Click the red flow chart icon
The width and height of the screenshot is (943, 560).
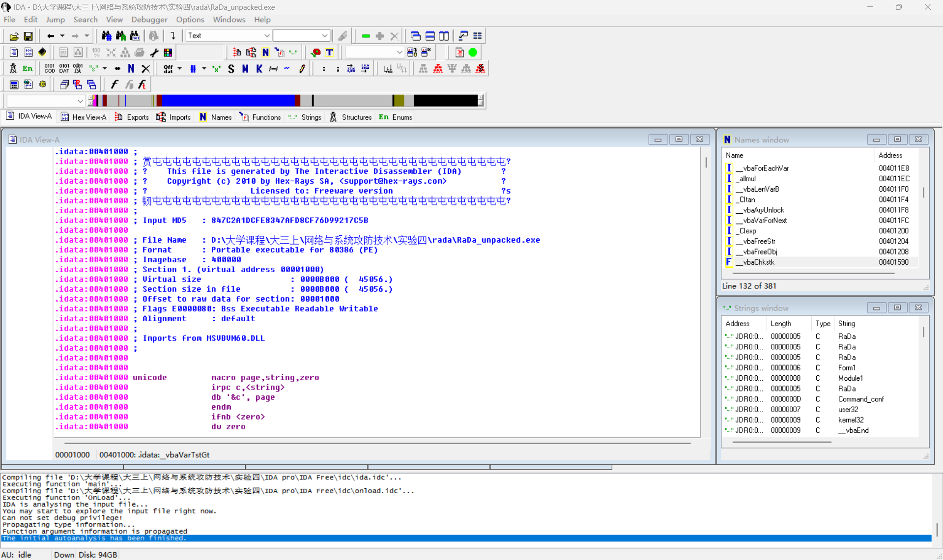(x=437, y=68)
